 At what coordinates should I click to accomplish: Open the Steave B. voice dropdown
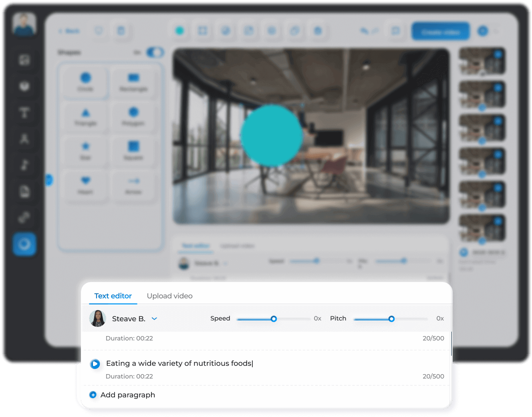pos(154,318)
